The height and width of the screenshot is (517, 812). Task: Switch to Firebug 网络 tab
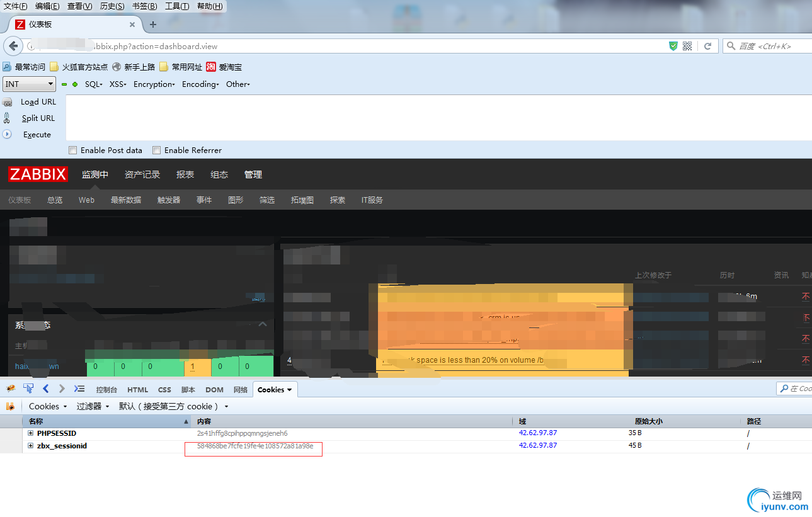[x=241, y=390]
